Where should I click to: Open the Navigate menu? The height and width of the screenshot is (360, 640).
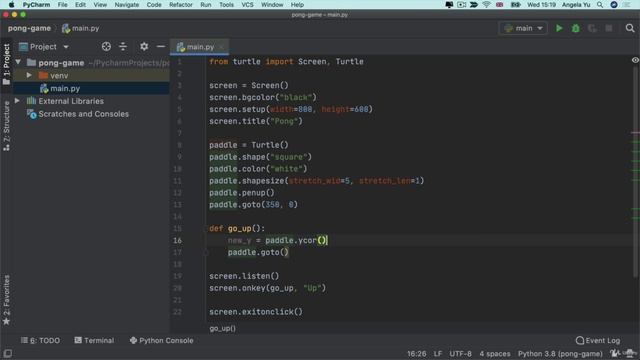pyautogui.click(x=127, y=4)
